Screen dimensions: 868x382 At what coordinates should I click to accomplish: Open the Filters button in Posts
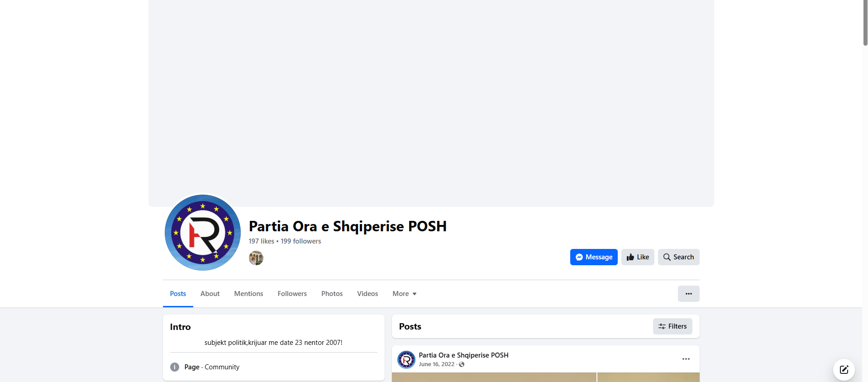click(x=672, y=326)
